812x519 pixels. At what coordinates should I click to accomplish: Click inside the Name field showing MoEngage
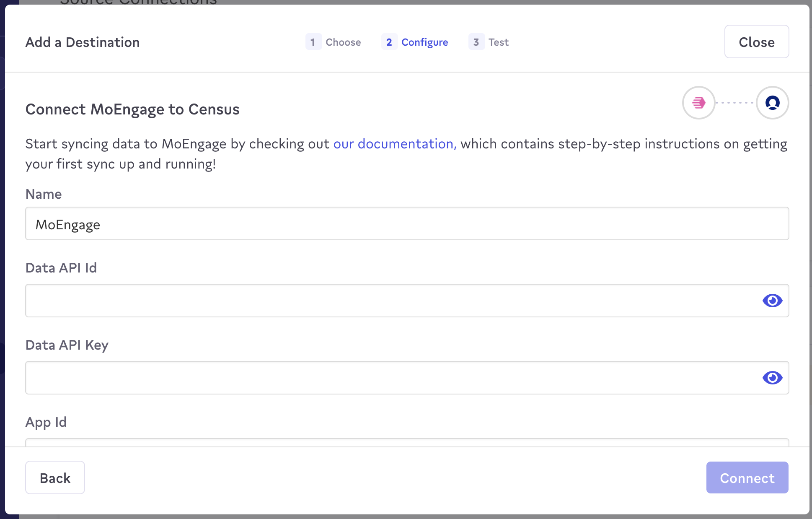point(406,223)
